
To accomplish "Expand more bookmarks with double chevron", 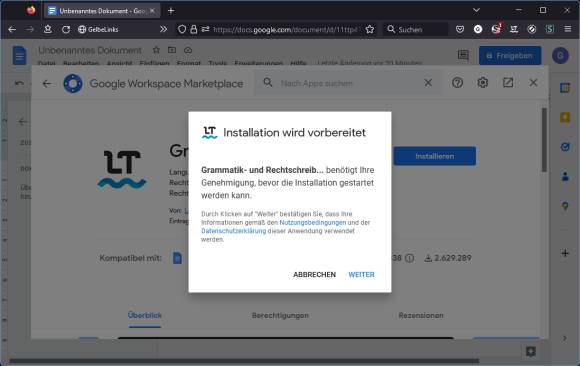I will tap(163, 29).
